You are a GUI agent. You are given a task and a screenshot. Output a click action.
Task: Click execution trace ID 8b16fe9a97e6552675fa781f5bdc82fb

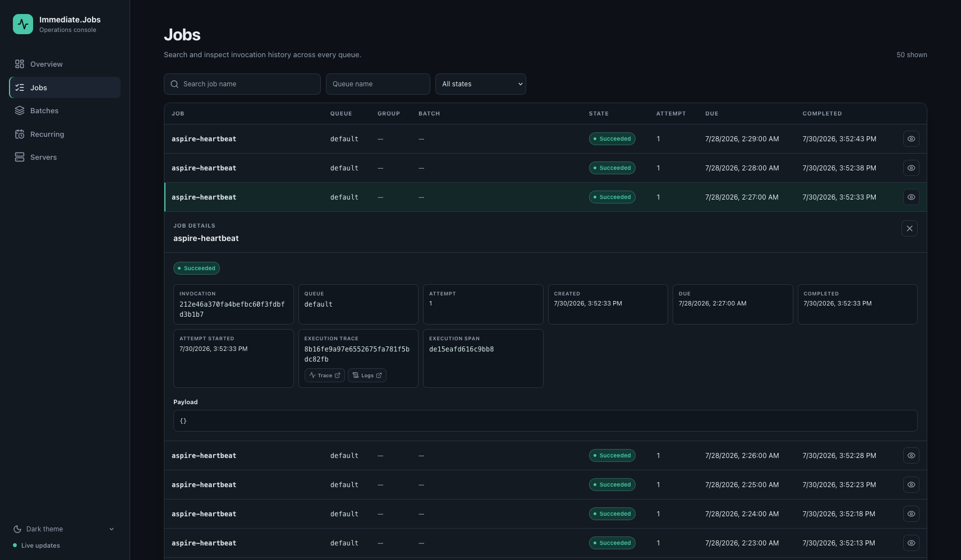[357, 354]
